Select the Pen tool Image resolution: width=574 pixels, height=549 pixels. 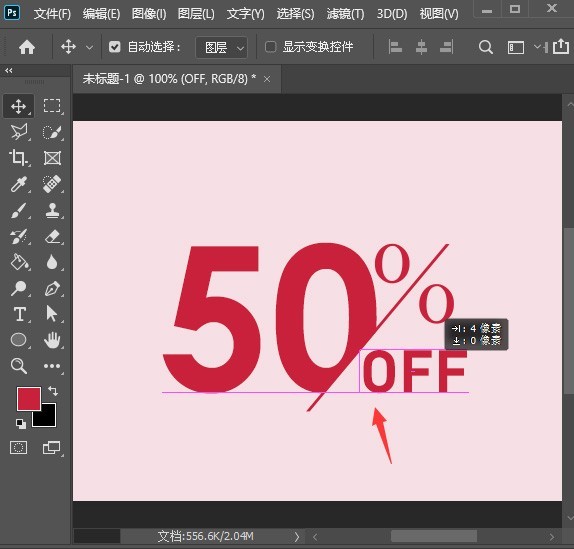click(52, 288)
